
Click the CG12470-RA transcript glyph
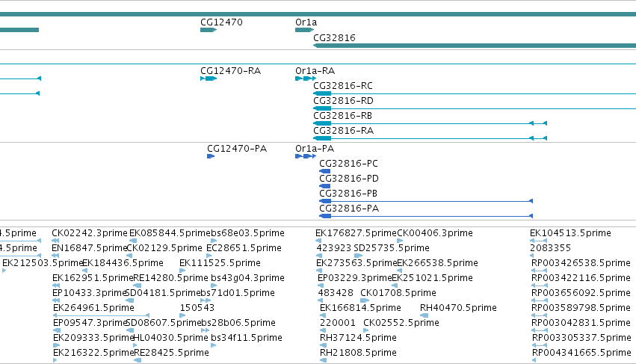(x=209, y=78)
